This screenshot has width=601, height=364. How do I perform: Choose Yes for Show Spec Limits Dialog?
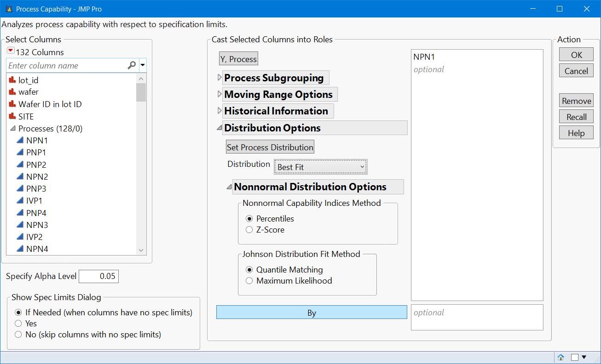(x=18, y=324)
